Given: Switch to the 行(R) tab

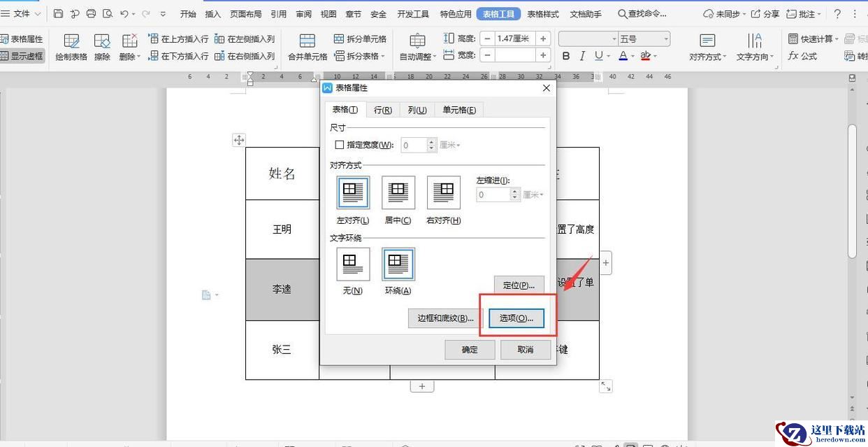Looking at the screenshot, I should point(382,110).
